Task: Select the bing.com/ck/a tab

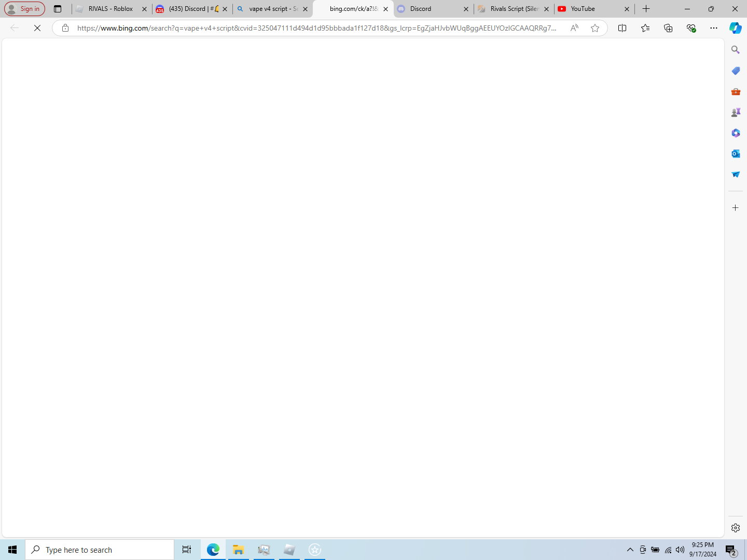Action: tap(353, 9)
